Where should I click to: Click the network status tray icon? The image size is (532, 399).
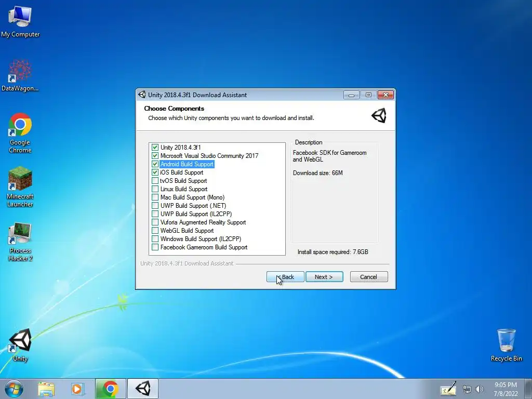467,390
